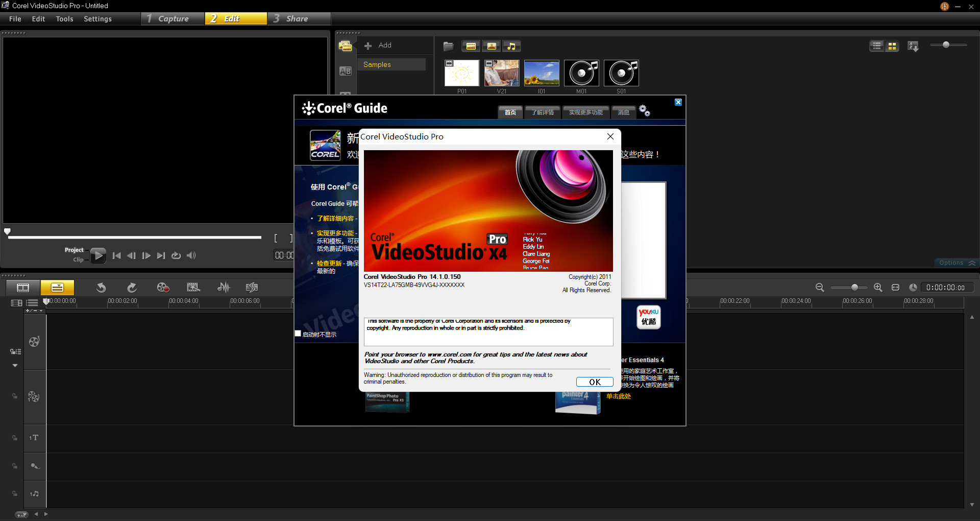Open the 消息 tab in Corel Guide
This screenshot has height=521, width=980.
[624, 112]
